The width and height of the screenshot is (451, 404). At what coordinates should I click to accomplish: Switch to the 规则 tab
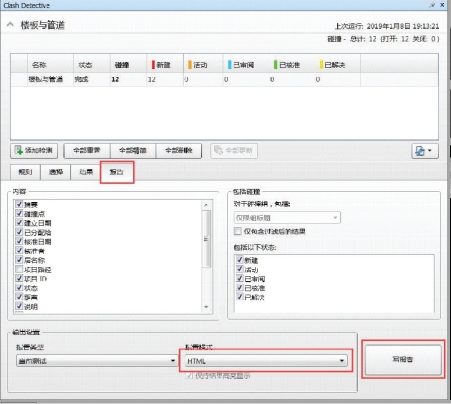pos(25,172)
